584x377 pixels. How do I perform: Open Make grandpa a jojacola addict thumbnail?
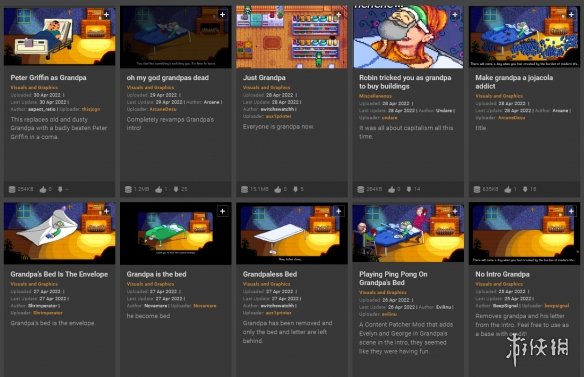click(x=524, y=37)
